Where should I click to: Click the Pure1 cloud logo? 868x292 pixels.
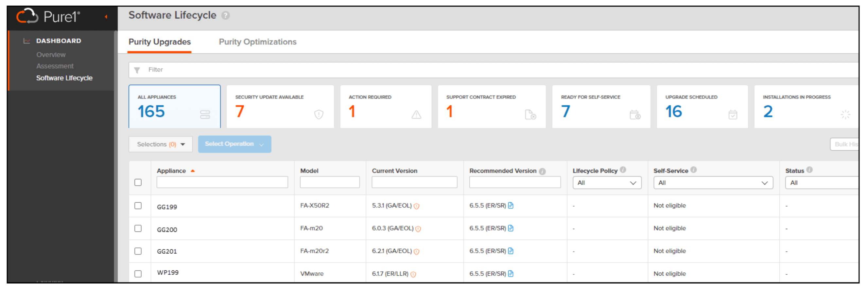click(x=27, y=16)
